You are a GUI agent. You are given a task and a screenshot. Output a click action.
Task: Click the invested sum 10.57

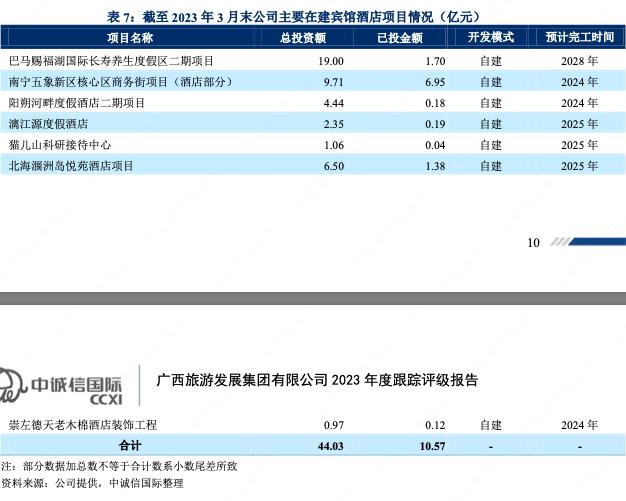click(432, 446)
